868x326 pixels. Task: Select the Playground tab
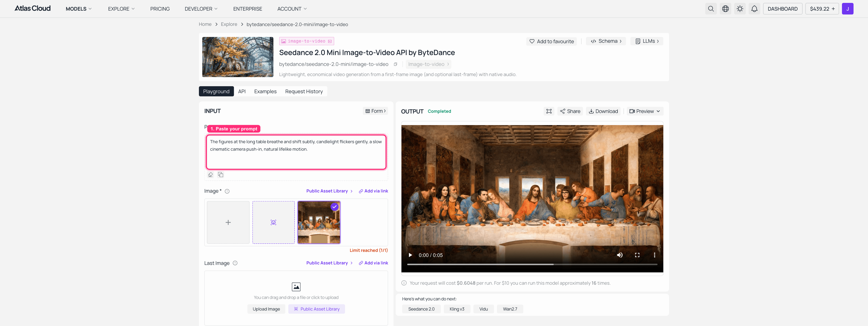coord(216,92)
